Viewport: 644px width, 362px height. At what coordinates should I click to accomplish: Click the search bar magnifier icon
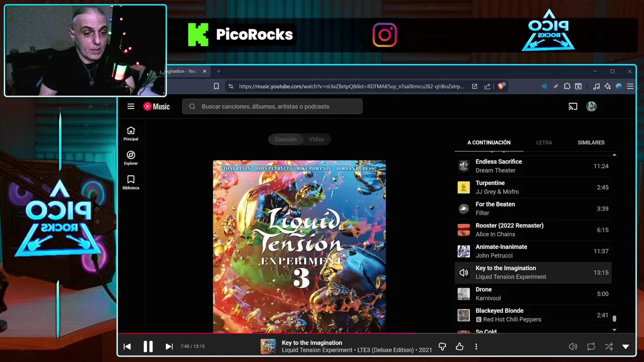192,107
